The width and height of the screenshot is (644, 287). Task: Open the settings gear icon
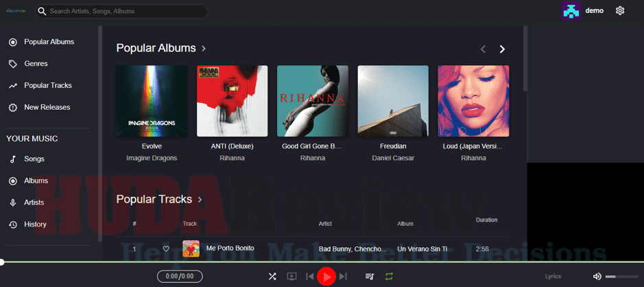click(620, 11)
